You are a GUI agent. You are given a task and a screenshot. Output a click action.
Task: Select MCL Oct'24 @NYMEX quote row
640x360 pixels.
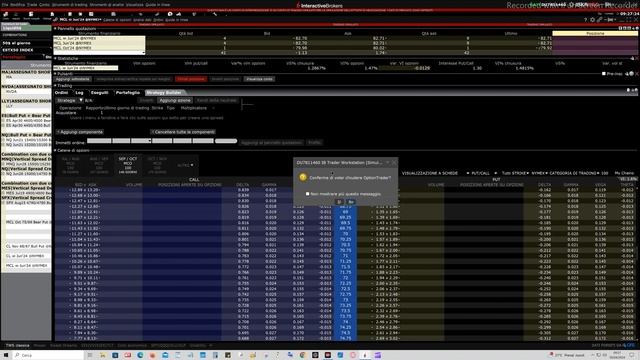[99, 48]
